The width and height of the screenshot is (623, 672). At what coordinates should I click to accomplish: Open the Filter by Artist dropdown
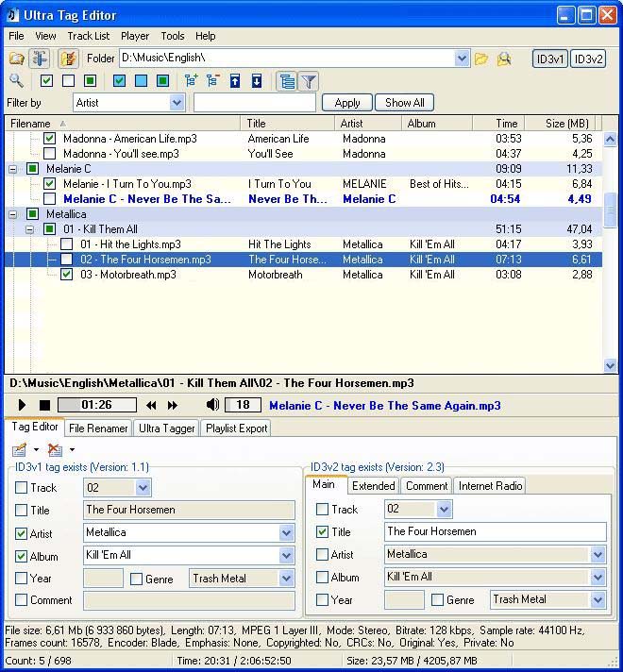177,103
